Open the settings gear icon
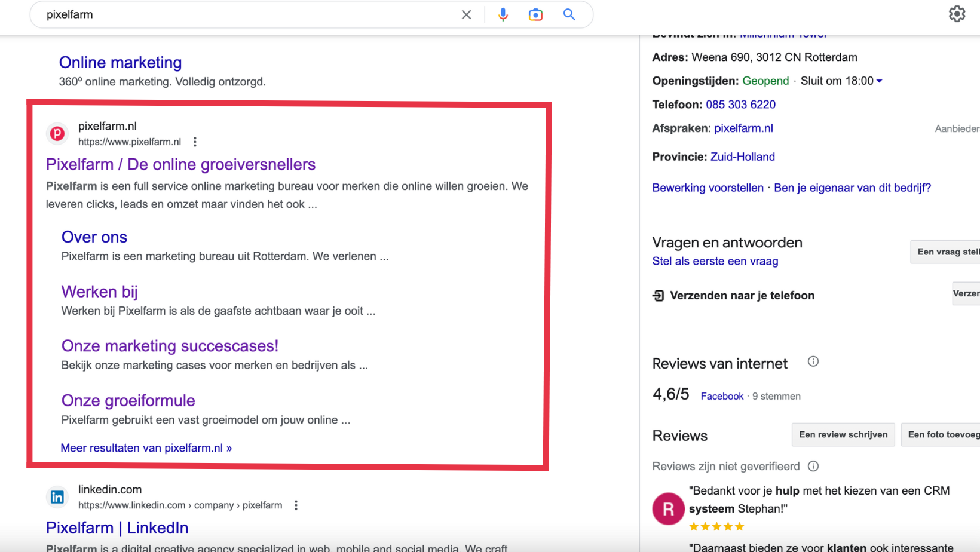Screen dimensions: 980x552 [x=957, y=14]
